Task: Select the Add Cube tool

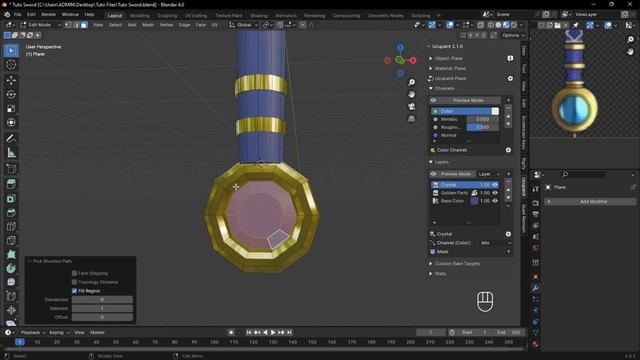Action: point(11,169)
